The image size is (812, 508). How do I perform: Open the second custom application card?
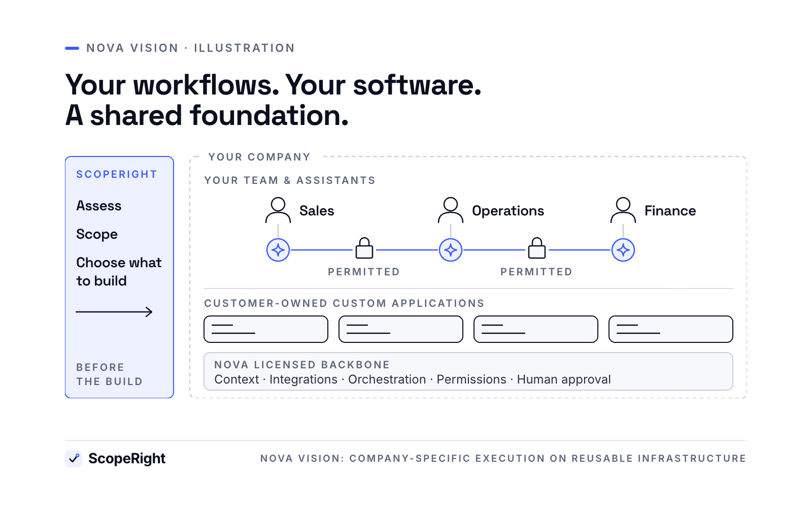click(401, 329)
